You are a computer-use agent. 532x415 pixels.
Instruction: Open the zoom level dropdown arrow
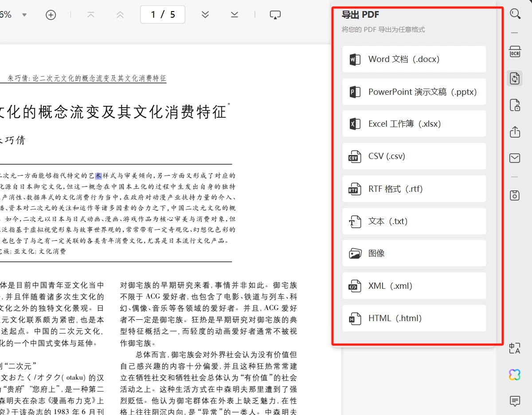coord(24,15)
